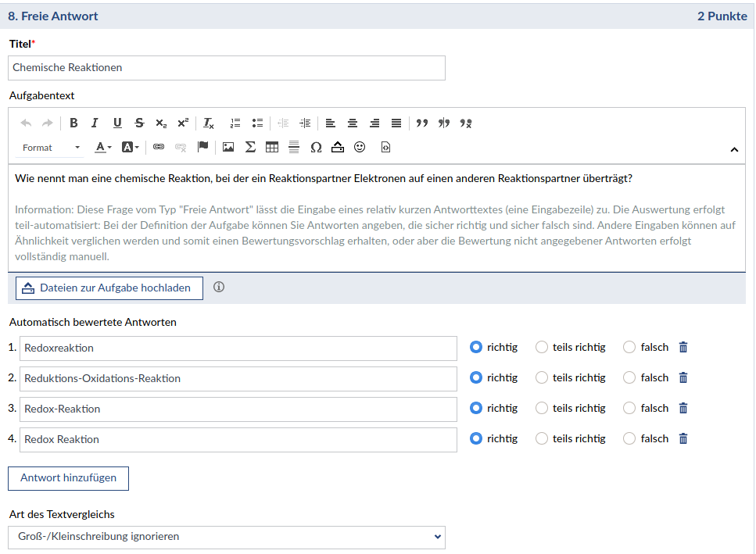The width and height of the screenshot is (756, 554).
Task: Select richtig for 'Reduktions-Oxidations-Reaktion'
Action: 476,378
